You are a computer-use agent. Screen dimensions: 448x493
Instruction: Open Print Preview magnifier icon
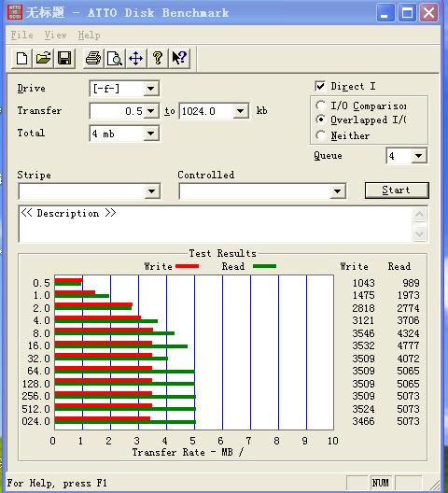tap(115, 59)
